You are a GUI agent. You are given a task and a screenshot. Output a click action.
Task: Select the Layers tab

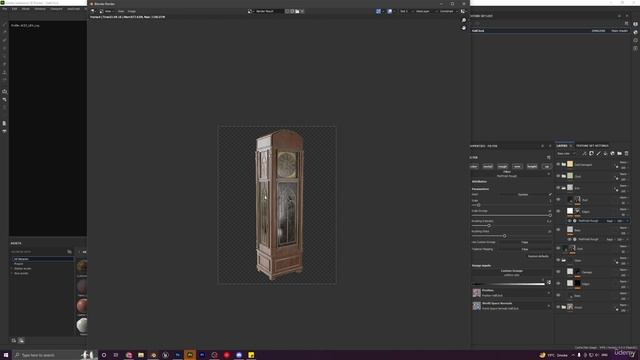pyautogui.click(x=562, y=146)
